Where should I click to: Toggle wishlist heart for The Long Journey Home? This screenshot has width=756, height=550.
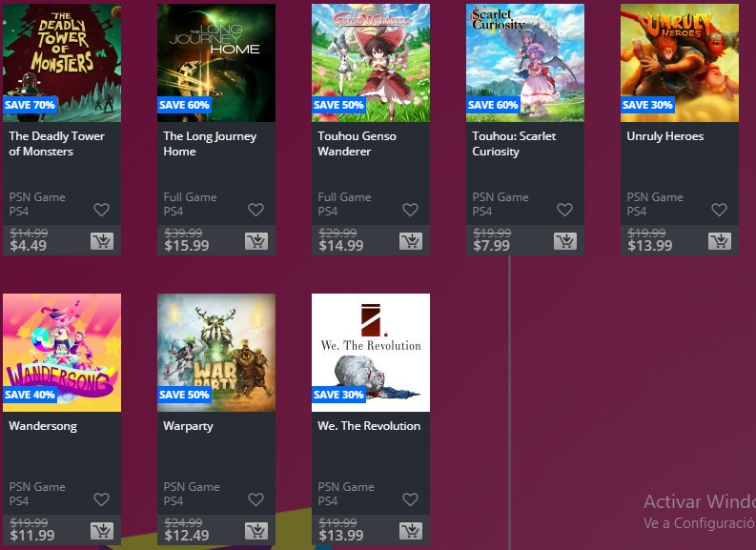click(255, 210)
